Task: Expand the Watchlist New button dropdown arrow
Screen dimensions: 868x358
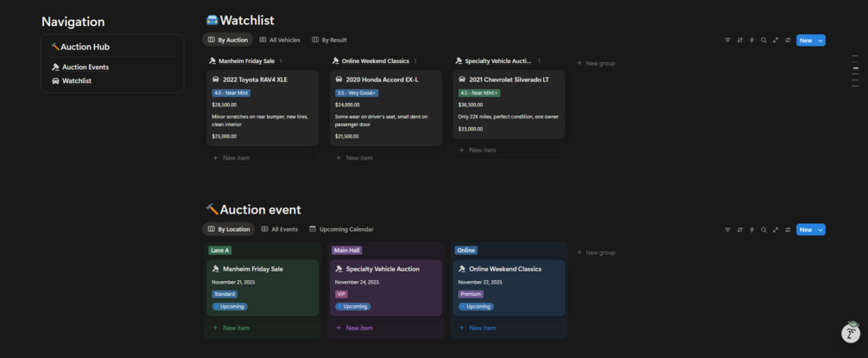Action: [820, 40]
